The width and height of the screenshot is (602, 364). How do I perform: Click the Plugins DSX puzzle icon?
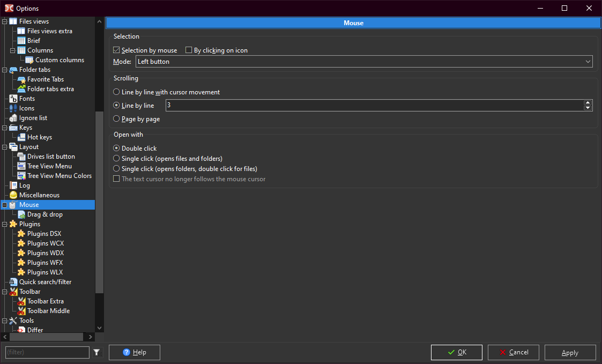coord(21,234)
